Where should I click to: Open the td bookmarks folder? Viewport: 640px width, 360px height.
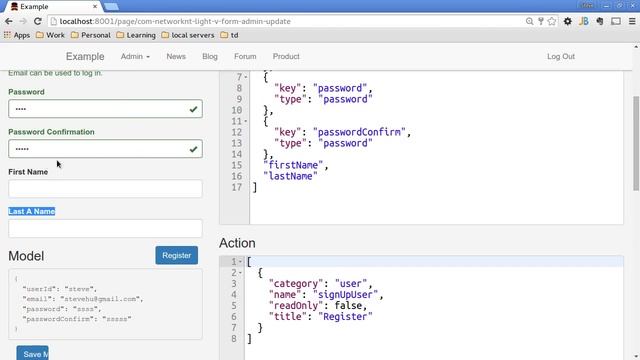[x=229, y=35]
